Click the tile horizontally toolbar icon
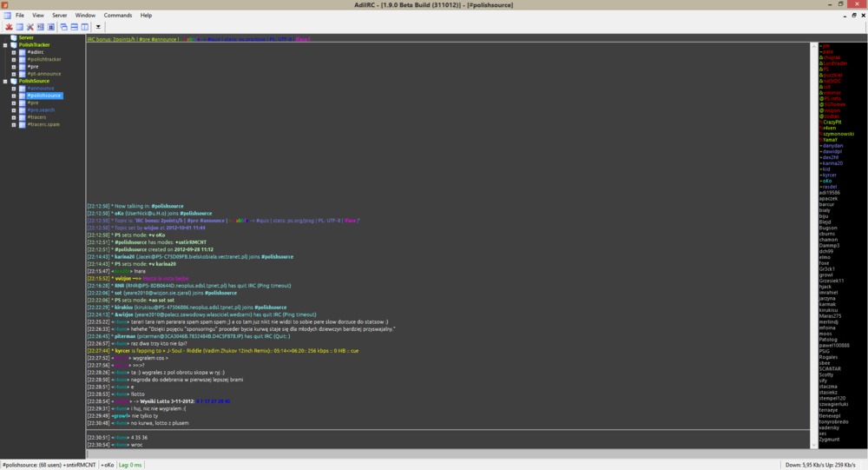This screenshot has width=868, height=470. (74, 27)
